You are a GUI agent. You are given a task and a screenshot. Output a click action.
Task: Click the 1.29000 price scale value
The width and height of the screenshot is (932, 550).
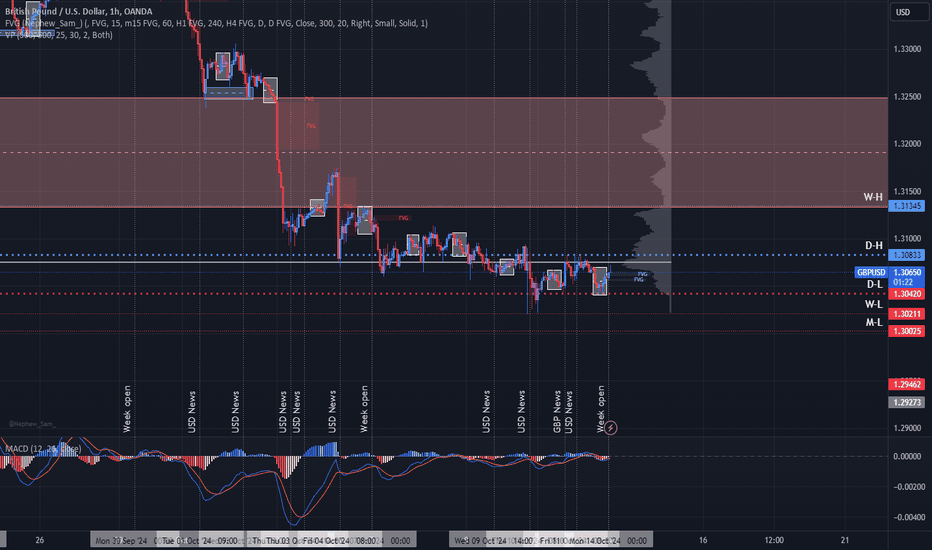click(x=907, y=428)
